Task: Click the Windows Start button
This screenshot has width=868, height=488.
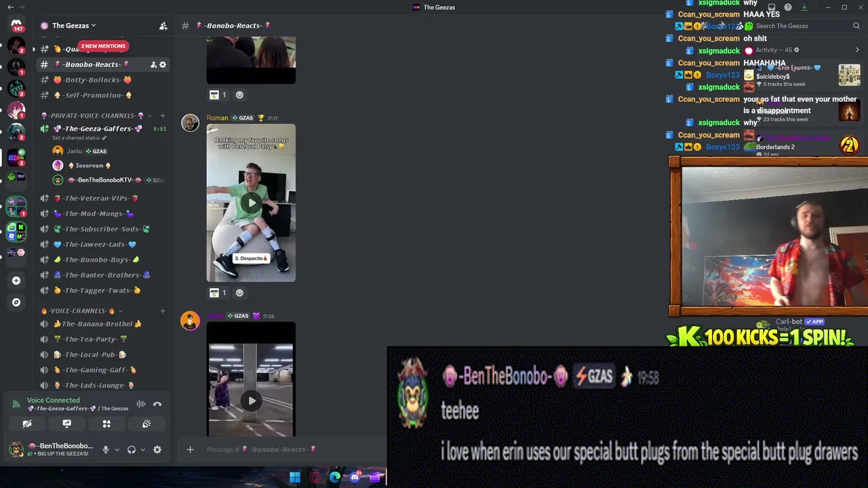Action: tap(295, 477)
